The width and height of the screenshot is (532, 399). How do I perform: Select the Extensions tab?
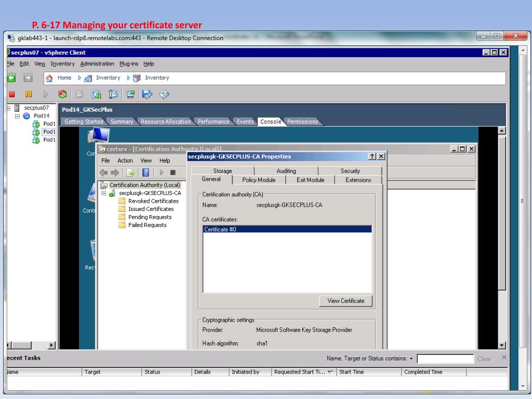pyautogui.click(x=358, y=180)
